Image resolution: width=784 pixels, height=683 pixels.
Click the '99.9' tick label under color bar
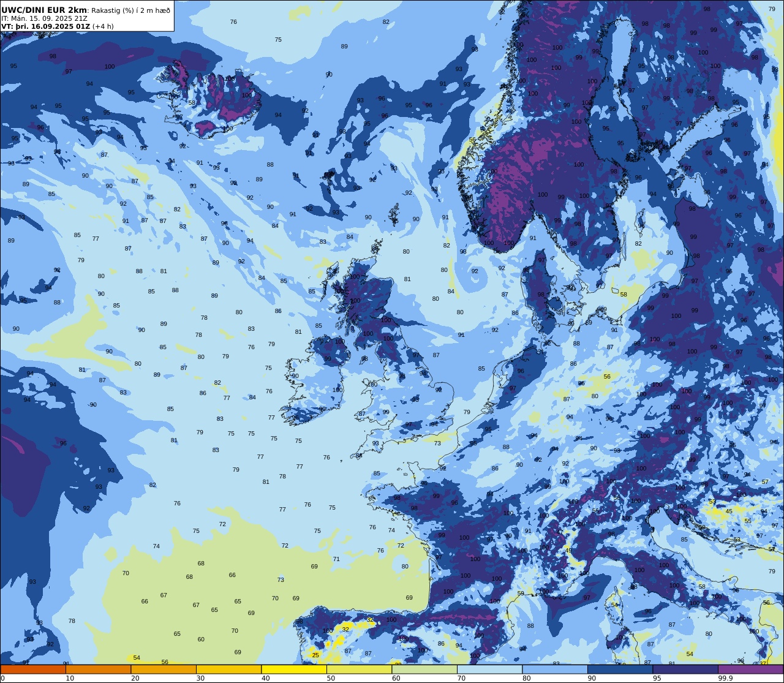click(725, 678)
